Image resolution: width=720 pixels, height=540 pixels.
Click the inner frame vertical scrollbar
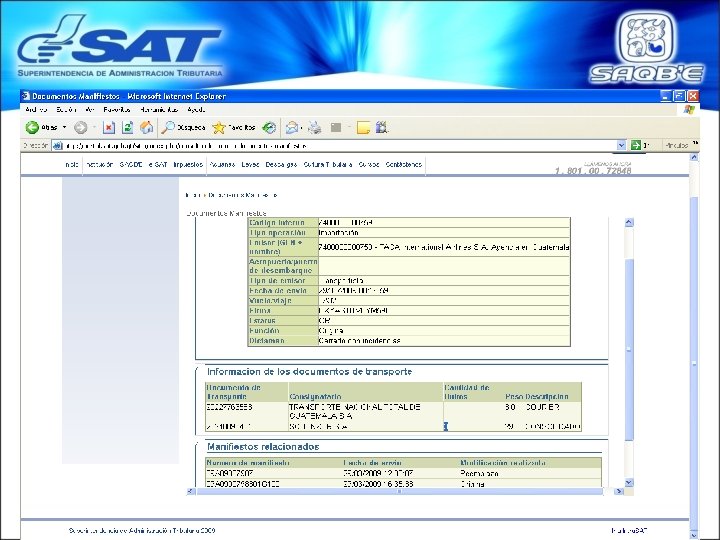point(629,350)
